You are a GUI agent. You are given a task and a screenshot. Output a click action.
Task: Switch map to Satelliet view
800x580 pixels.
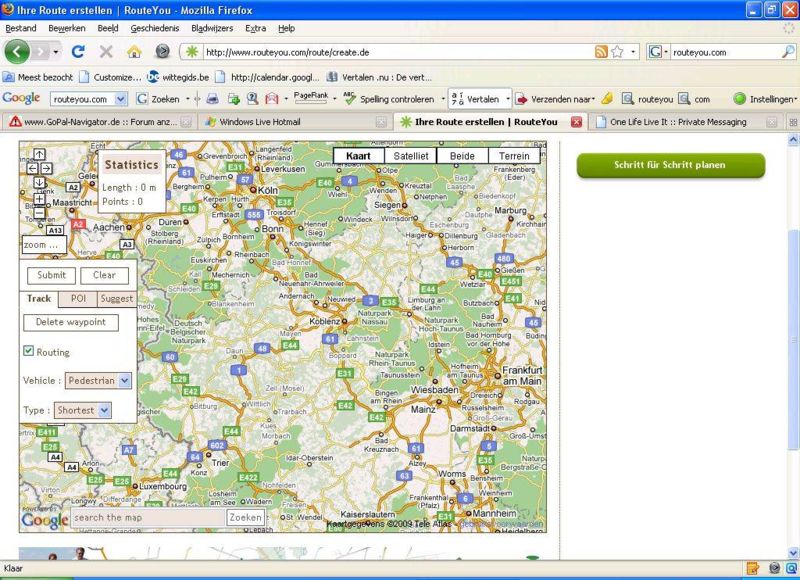point(411,156)
